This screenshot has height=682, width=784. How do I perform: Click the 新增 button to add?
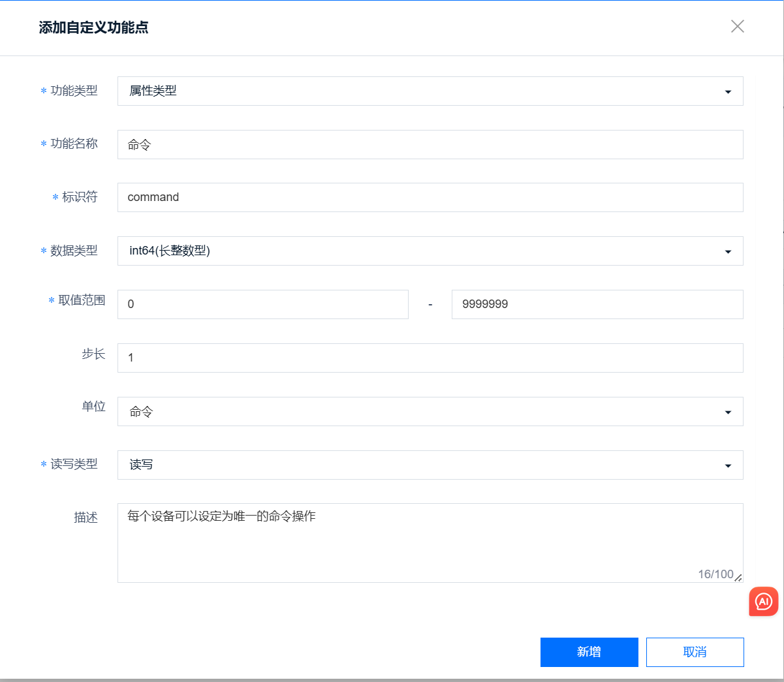click(x=589, y=652)
